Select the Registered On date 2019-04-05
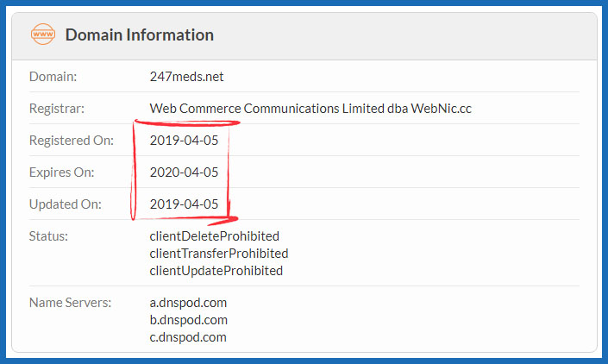 (184, 141)
